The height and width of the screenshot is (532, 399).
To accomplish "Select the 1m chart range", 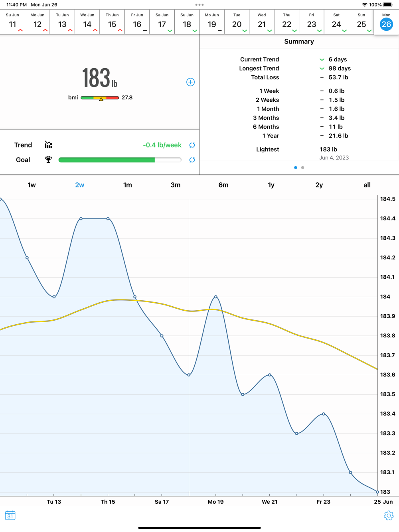I will (128, 185).
